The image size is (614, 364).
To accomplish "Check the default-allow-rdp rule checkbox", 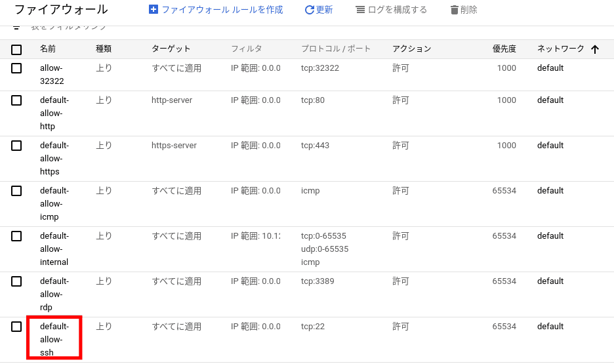I will (x=16, y=281).
